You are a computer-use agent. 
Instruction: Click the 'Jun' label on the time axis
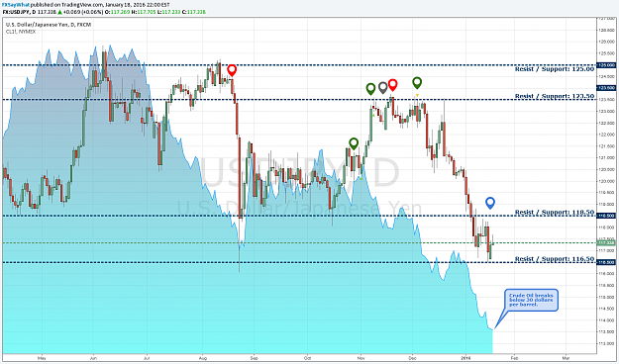coord(93,358)
